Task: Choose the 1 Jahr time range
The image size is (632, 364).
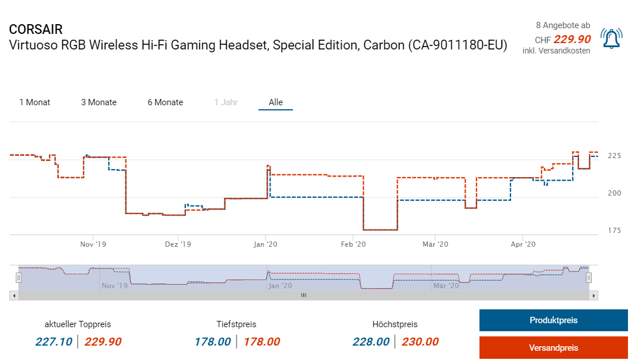Action: click(x=226, y=102)
